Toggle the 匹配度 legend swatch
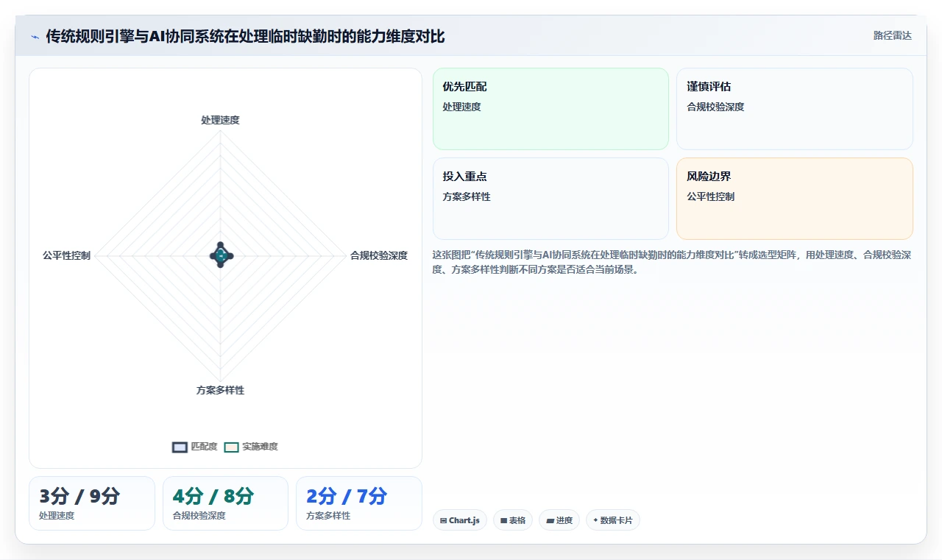Image resolution: width=942 pixels, height=560 pixels. pos(180,447)
